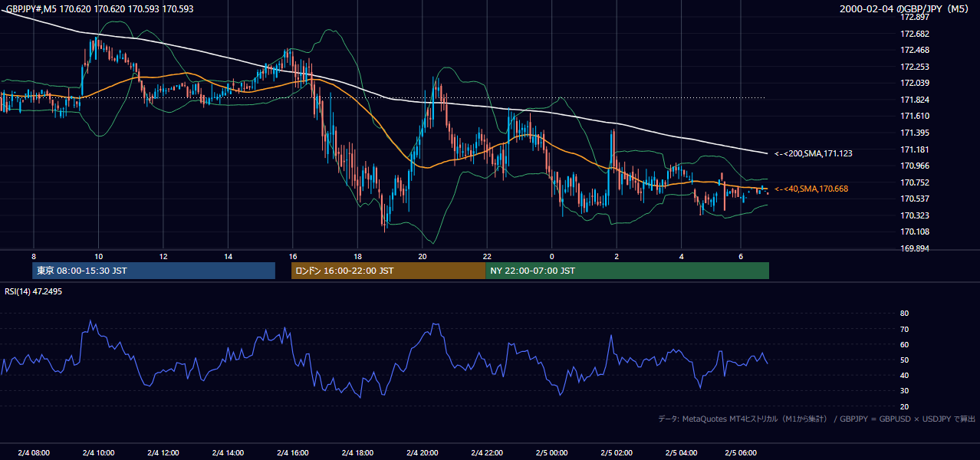The image size is (980, 460).
Task: Click the RSI scale value 50
Action: point(905,360)
